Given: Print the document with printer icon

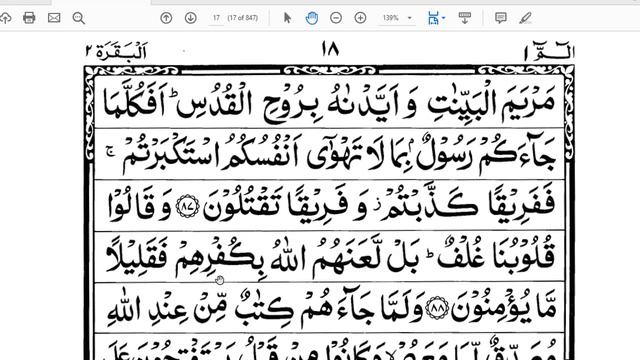Looking at the screenshot, I should pyautogui.click(x=29, y=18).
